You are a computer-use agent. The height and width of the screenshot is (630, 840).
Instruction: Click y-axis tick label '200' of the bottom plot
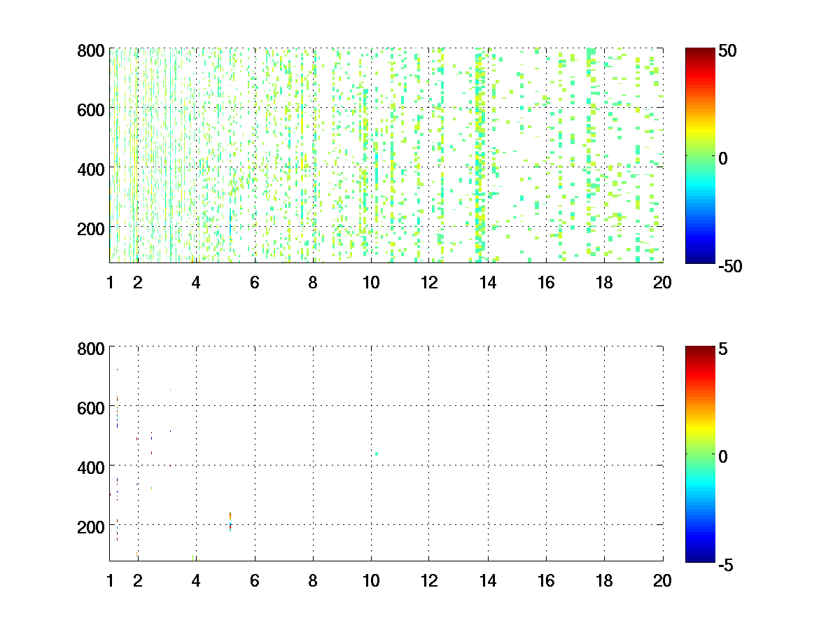91,525
